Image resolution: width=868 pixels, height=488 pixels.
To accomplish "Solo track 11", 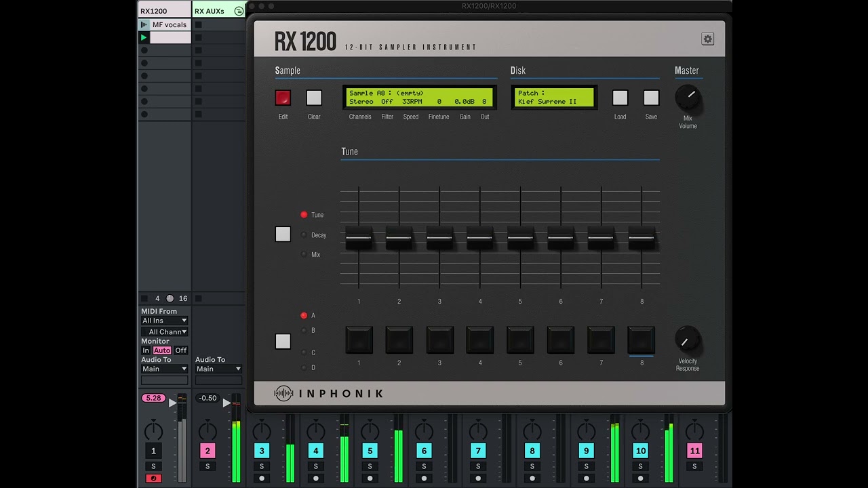I will pyautogui.click(x=694, y=466).
